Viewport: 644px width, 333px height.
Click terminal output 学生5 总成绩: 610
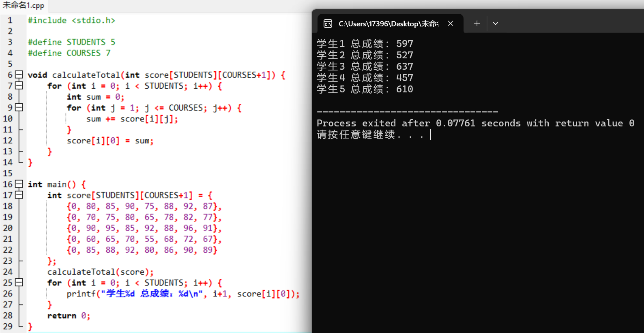point(365,89)
